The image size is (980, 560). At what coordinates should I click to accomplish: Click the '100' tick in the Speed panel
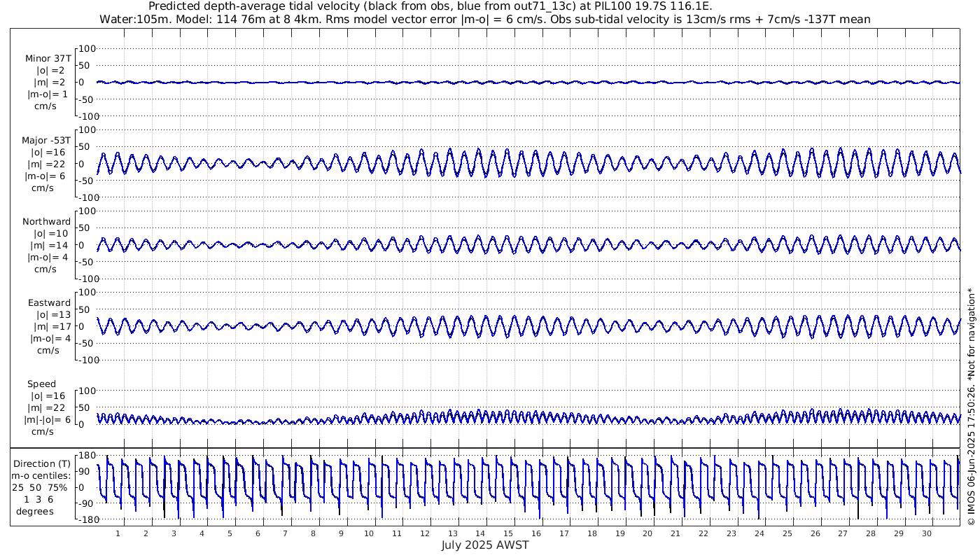[87, 391]
